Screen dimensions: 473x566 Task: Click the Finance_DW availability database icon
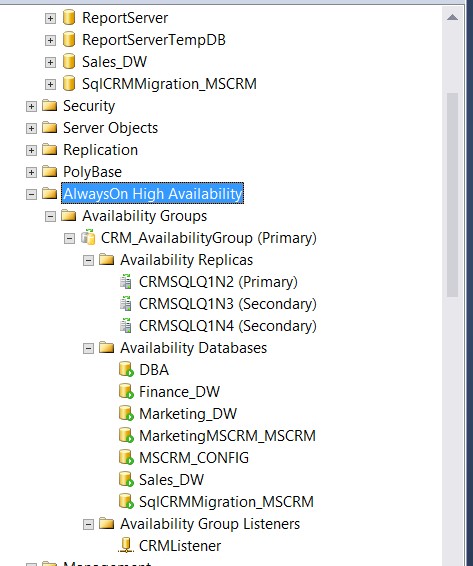pos(126,392)
